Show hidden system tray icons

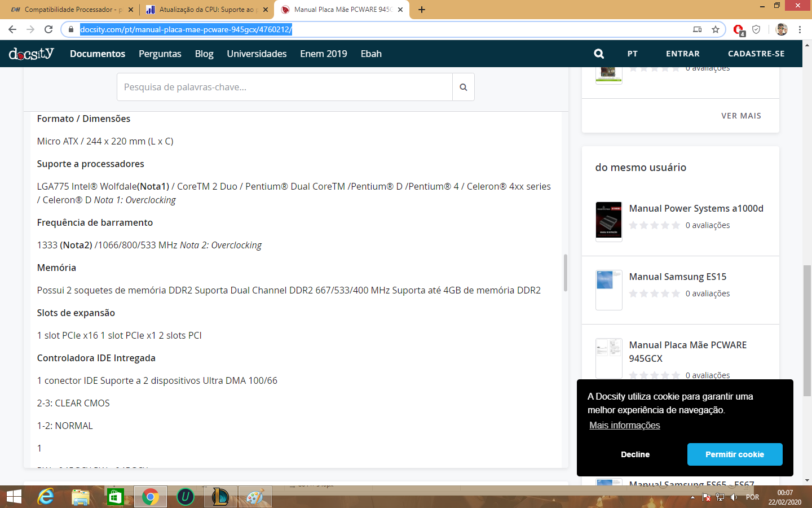[692, 497]
